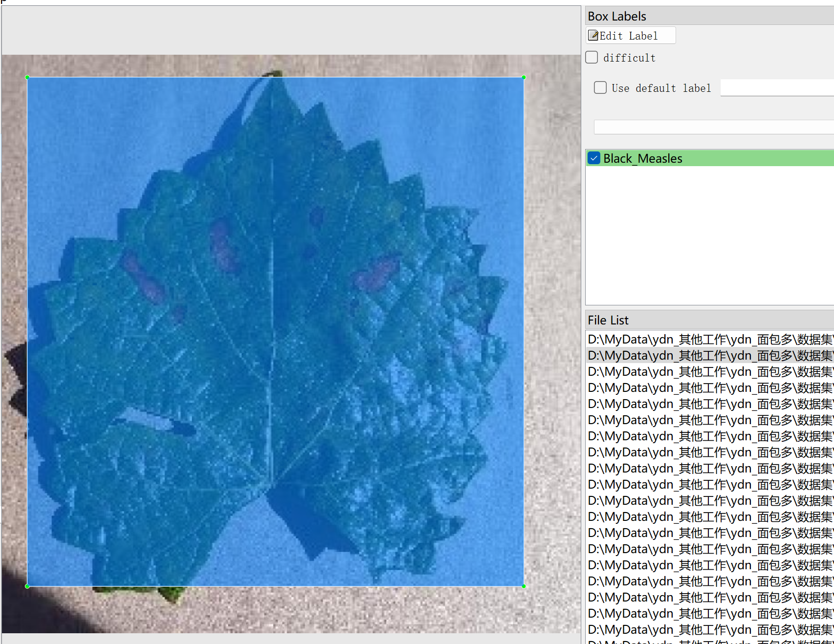Click the Box Labels panel header

coord(710,16)
